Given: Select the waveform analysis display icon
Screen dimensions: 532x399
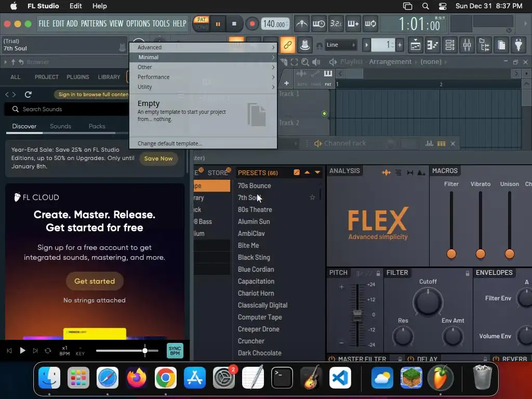Looking at the screenshot, I should [x=386, y=172].
